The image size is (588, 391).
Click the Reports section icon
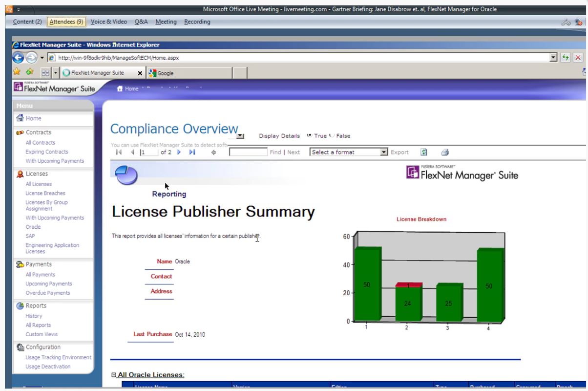tap(20, 306)
